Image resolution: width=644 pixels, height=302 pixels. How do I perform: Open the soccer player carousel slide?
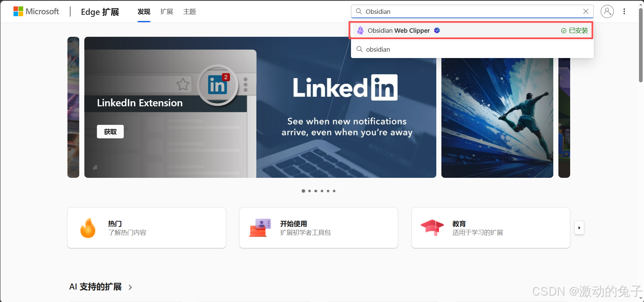click(497, 118)
